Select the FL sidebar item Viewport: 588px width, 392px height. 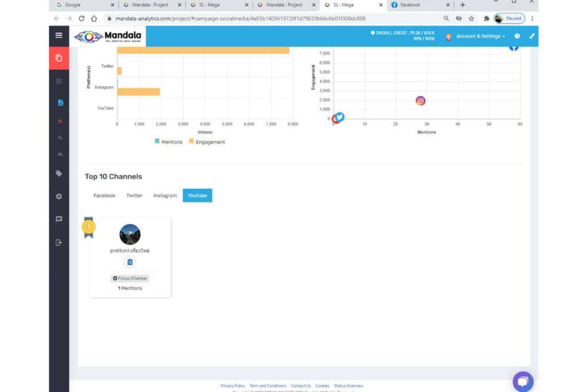pos(60,138)
